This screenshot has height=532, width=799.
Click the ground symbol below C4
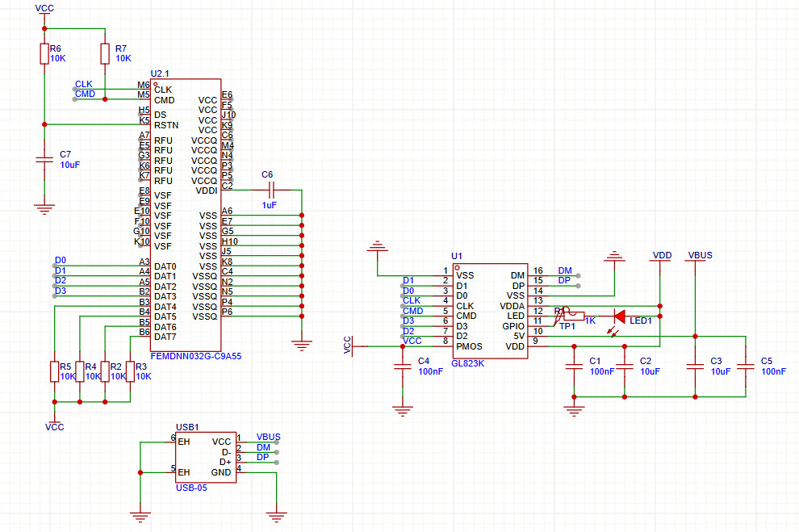(x=403, y=411)
